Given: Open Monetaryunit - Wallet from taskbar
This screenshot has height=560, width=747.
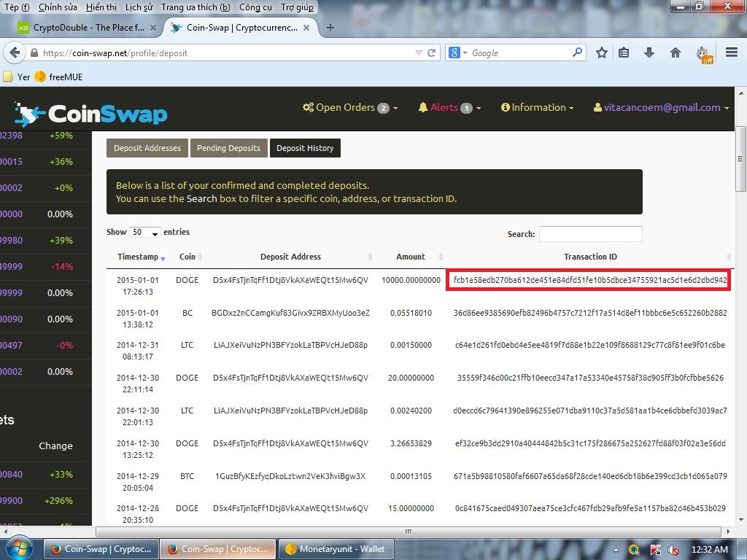Looking at the screenshot, I should [335, 549].
